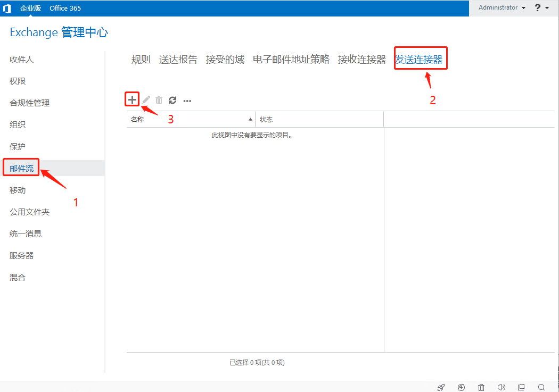Click the pencil edit icon in the toolbar
The width and height of the screenshot is (559, 392).
146,100
